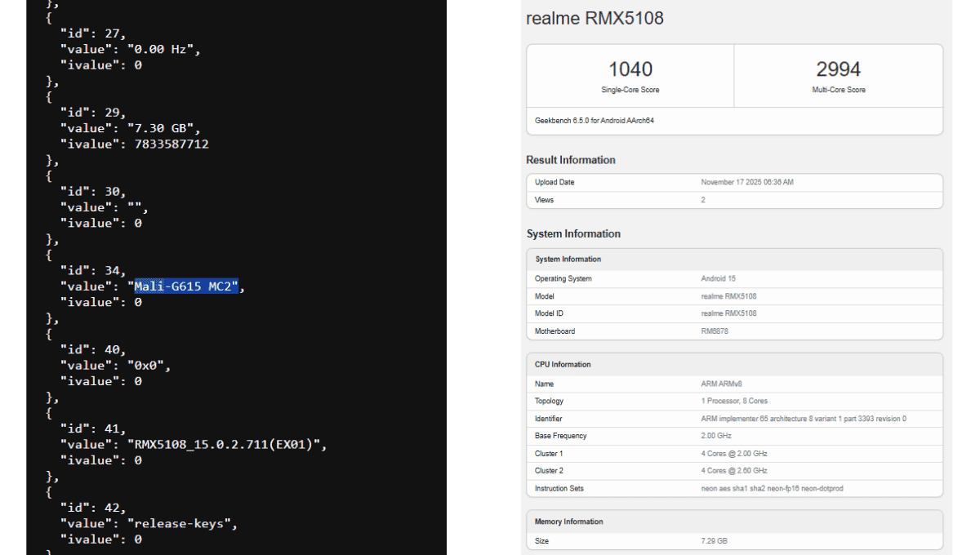
Task: Select the "1 Processor, 8 Cores" value
Action: 735,402
